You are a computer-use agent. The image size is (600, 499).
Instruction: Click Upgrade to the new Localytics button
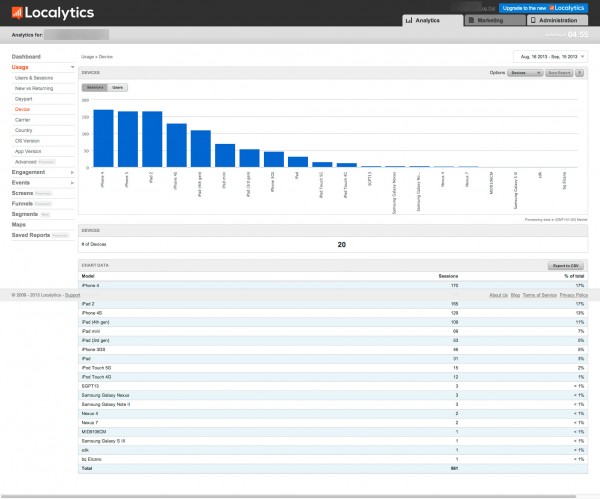point(543,8)
